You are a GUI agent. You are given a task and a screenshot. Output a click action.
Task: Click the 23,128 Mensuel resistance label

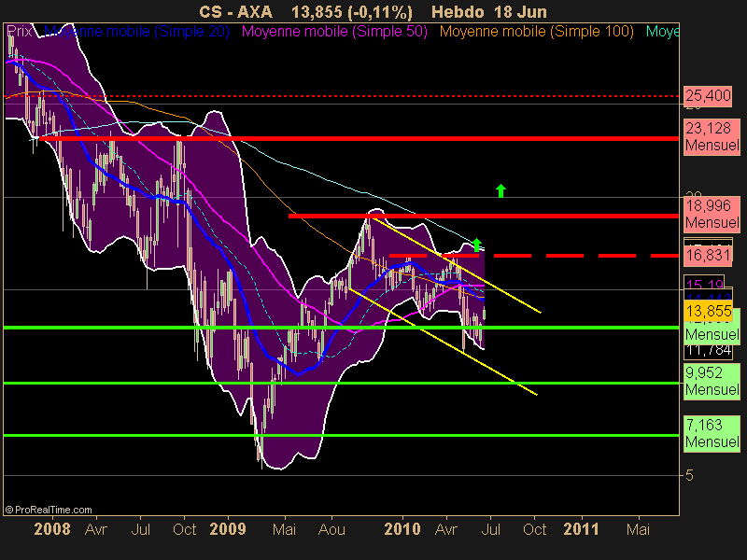pos(712,136)
